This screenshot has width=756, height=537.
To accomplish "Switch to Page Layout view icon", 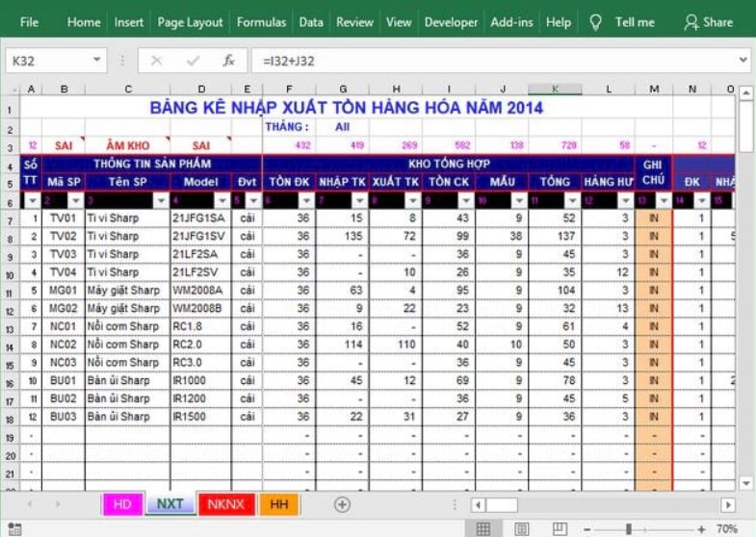I will [521, 528].
